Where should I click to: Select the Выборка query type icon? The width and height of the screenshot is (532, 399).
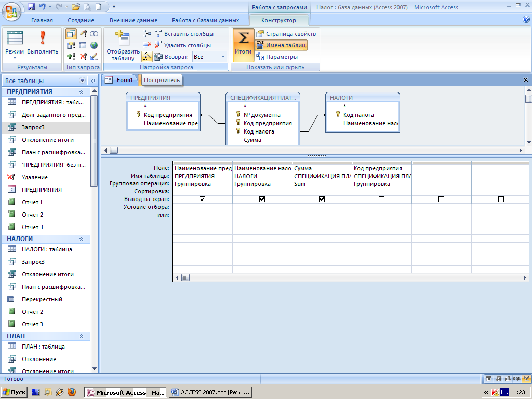click(x=71, y=34)
